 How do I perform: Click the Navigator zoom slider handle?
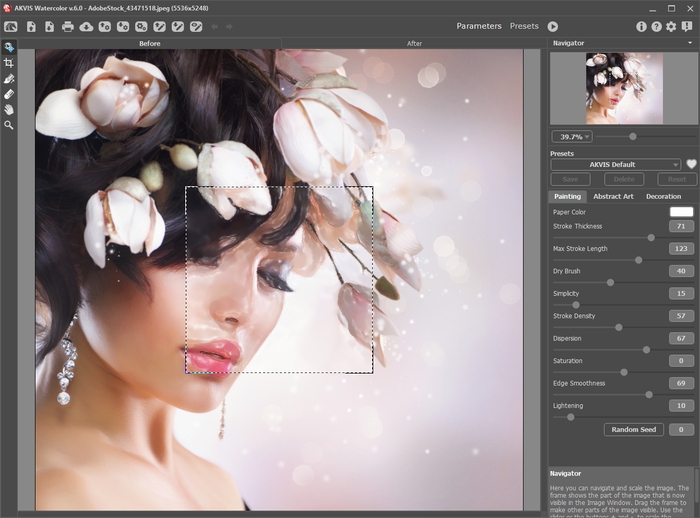point(633,137)
